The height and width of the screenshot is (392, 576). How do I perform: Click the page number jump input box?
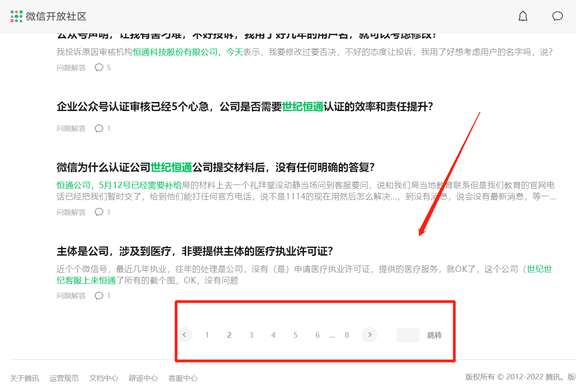tap(408, 335)
